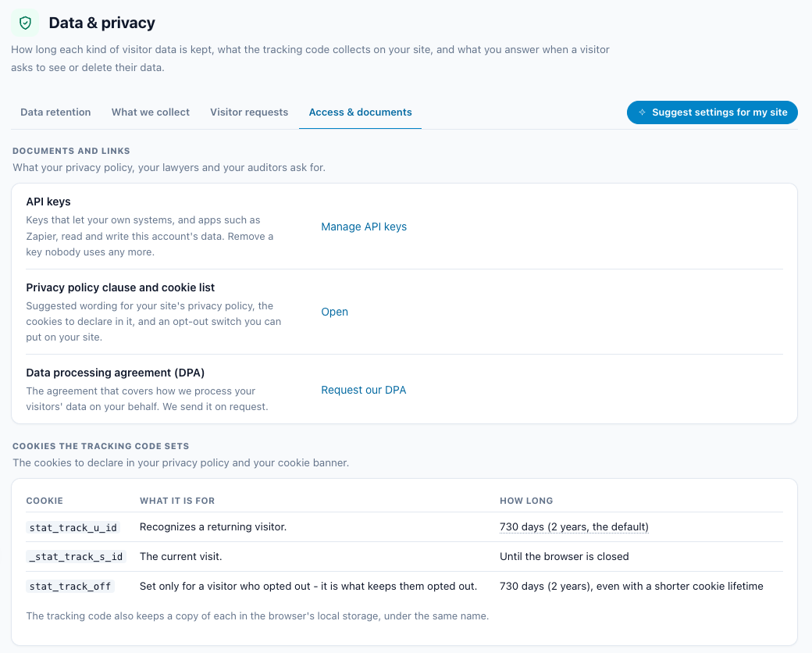
Task: Click the local storage copy note
Action: pos(258,616)
